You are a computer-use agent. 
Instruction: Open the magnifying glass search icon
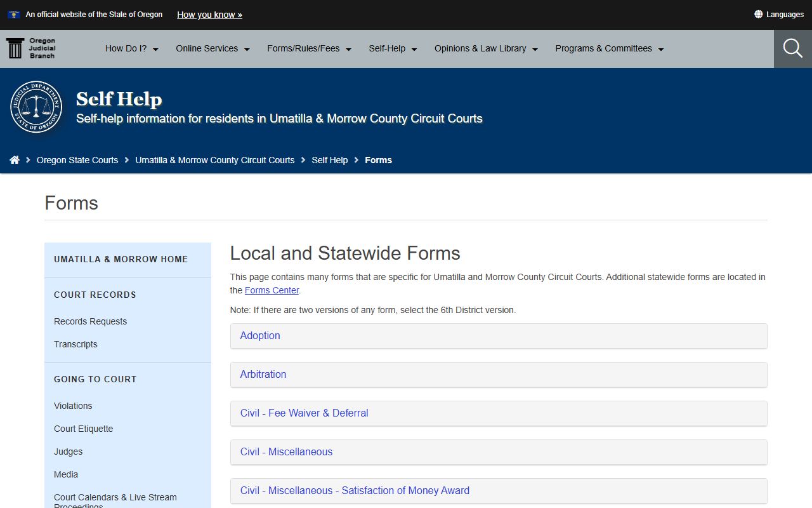(792, 48)
